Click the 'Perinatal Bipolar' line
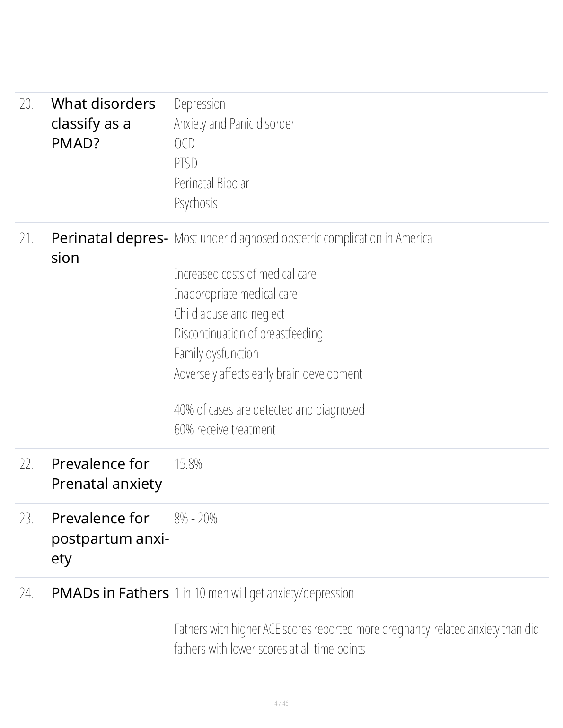This screenshot has width=563, height=728. [211, 183]
